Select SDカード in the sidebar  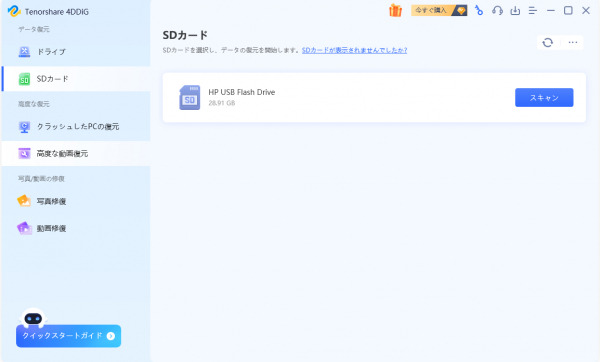(x=76, y=79)
